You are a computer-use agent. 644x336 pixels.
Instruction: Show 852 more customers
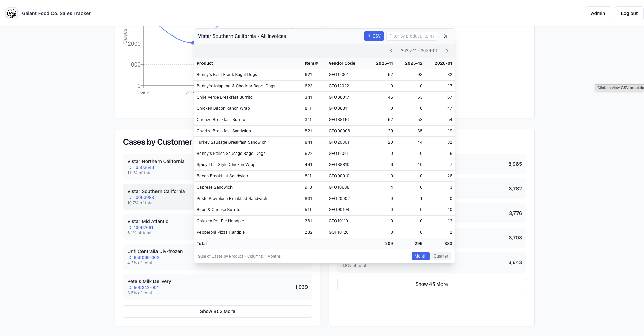click(218, 311)
